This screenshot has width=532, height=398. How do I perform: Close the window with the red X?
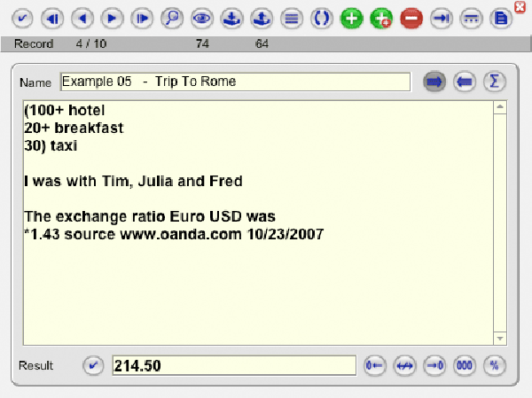pos(520,7)
